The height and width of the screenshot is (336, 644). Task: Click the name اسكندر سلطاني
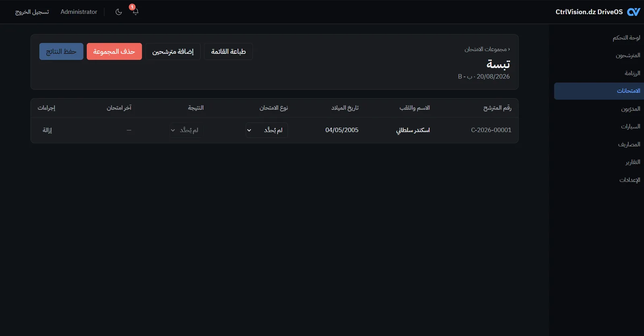(413, 130)
